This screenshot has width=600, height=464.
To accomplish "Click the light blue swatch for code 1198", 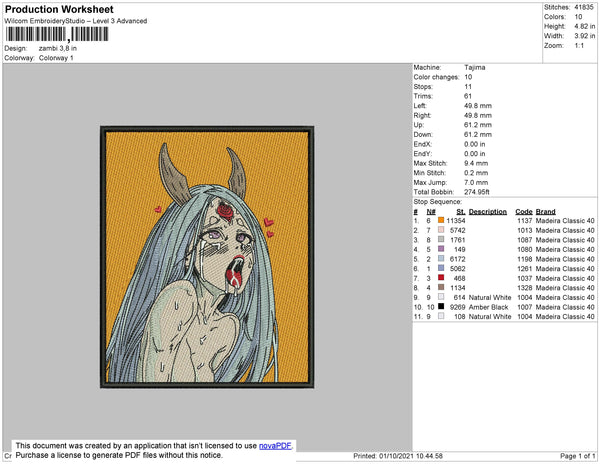I will click(x=441, y=259).
